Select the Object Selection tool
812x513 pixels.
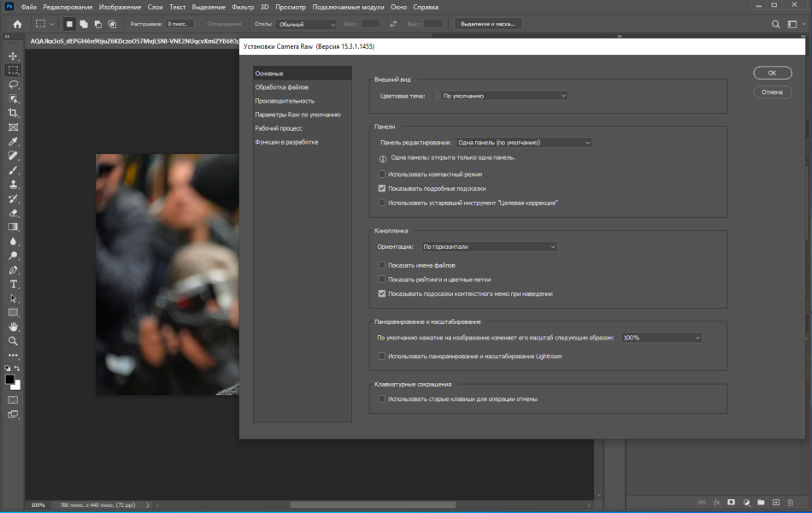pyautogui.click(x=14, y=98)
